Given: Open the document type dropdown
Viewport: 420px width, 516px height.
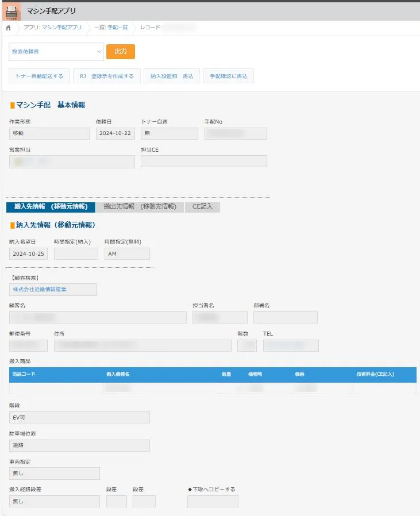Looking at the screenshot, I should (x=56, y=51).
